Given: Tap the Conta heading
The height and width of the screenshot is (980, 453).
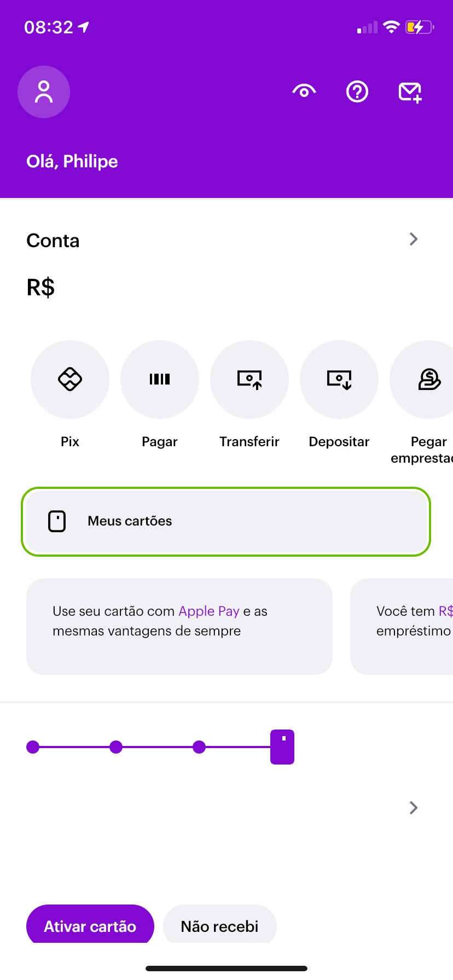Looking at the screenshot, I should pyautogui.click(x=53, y=241).
